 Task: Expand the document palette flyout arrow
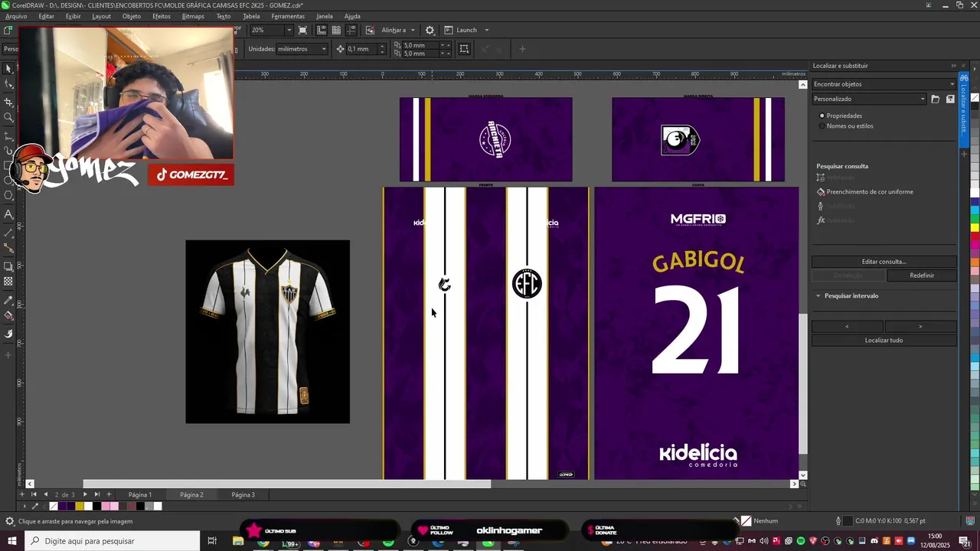pyautogui.click(x=24, y=506)
